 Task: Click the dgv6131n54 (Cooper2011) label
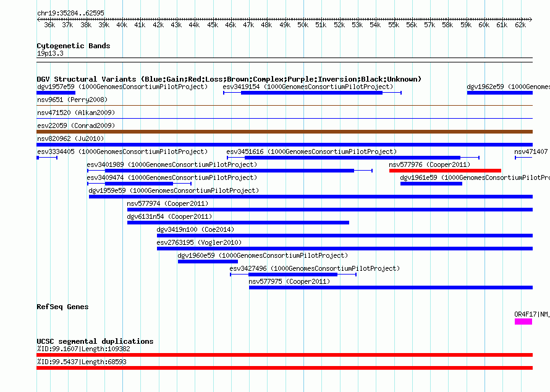click(x=169, y=216)
